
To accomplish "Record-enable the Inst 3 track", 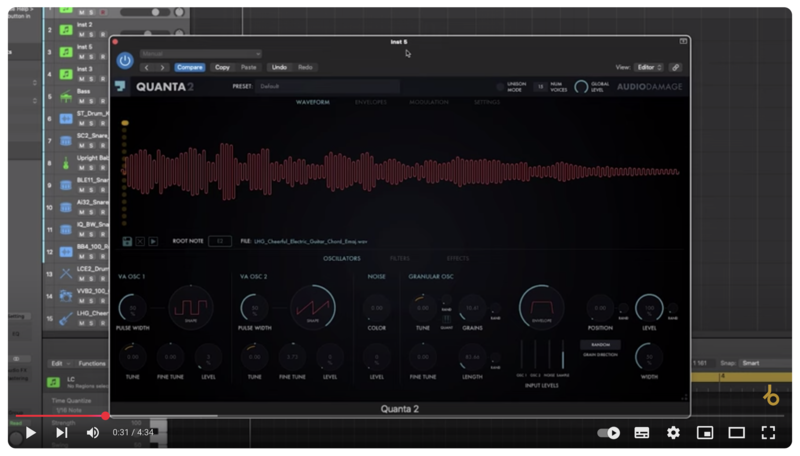I will pos(103,79).
